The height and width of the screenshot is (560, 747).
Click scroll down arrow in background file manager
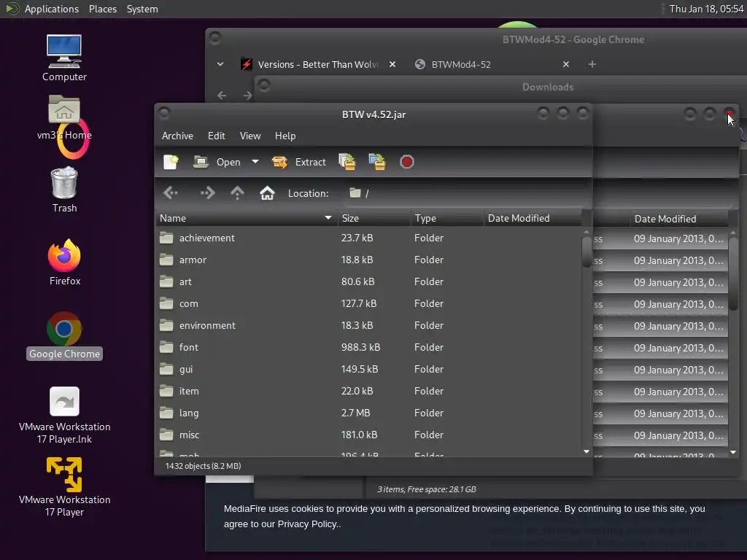[733, 452]
